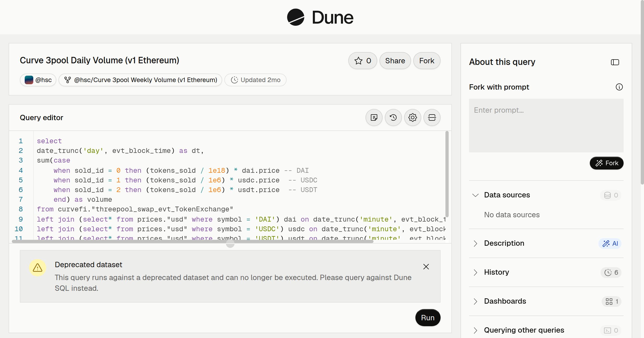Click the 'select' keyword on line 1
The width and height of the screenshot is (644, 338).
(x=49, y=141)
